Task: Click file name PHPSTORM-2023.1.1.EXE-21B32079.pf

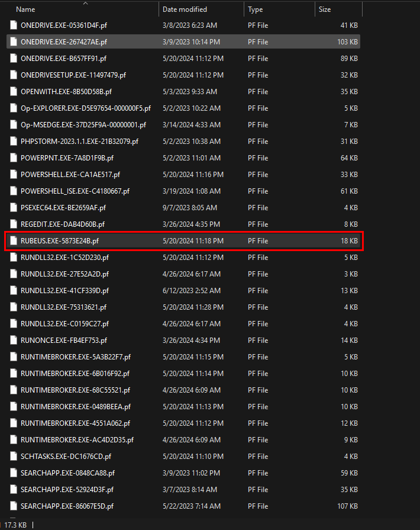Action: (x=79, y=142)
